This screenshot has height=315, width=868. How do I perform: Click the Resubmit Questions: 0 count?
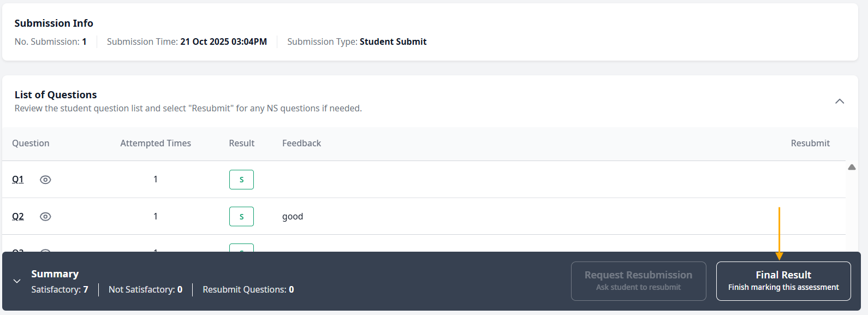(x=248, y=290)
